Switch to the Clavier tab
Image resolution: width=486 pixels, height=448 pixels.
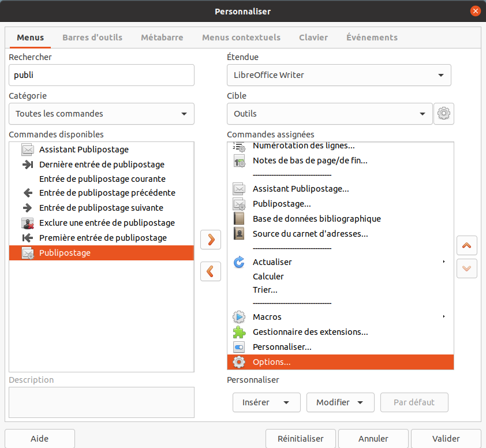coord(313,38)
